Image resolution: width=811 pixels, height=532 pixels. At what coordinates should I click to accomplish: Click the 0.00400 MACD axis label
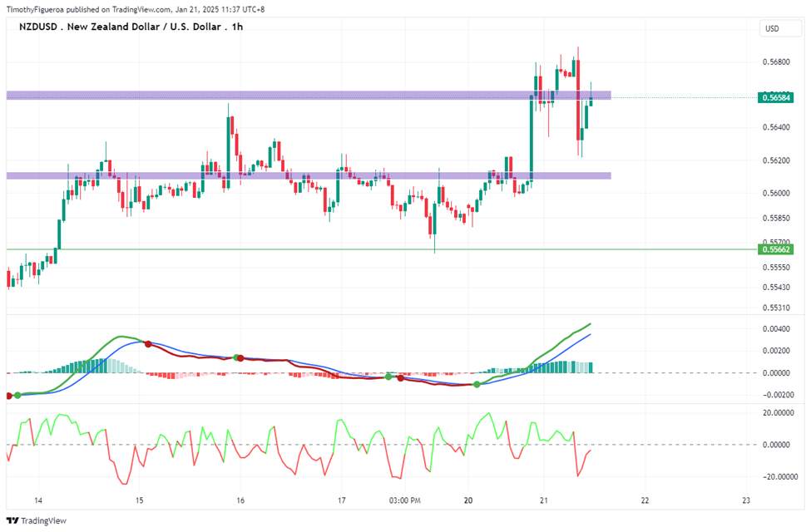coord(776,329)
